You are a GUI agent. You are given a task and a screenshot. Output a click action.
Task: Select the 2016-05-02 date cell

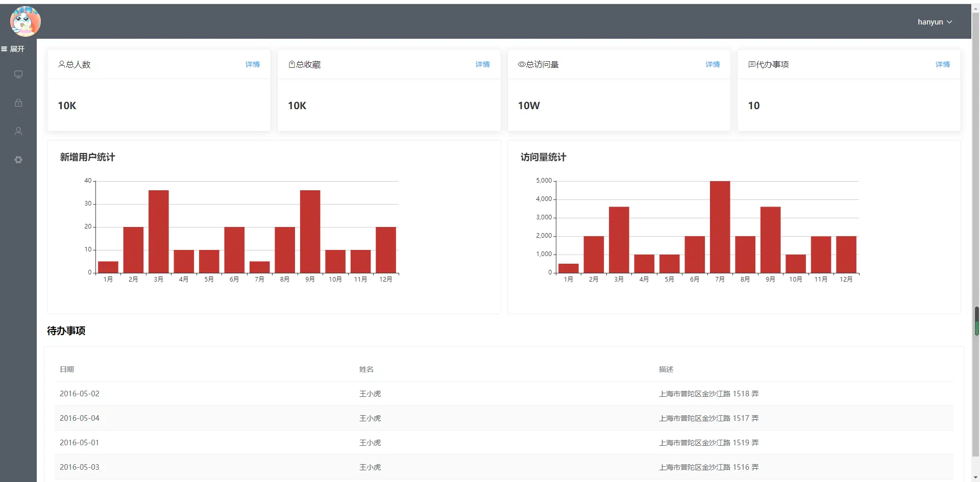(80, 394)
